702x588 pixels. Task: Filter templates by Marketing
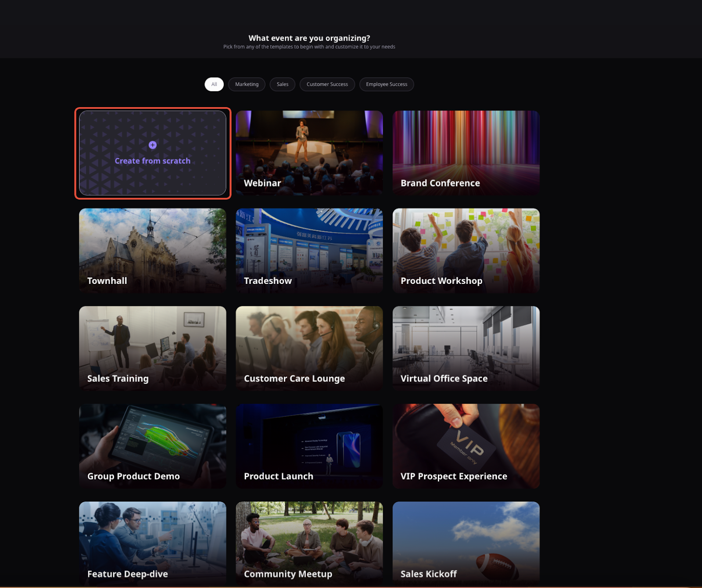pyautogui.click(x=247, y=84)
